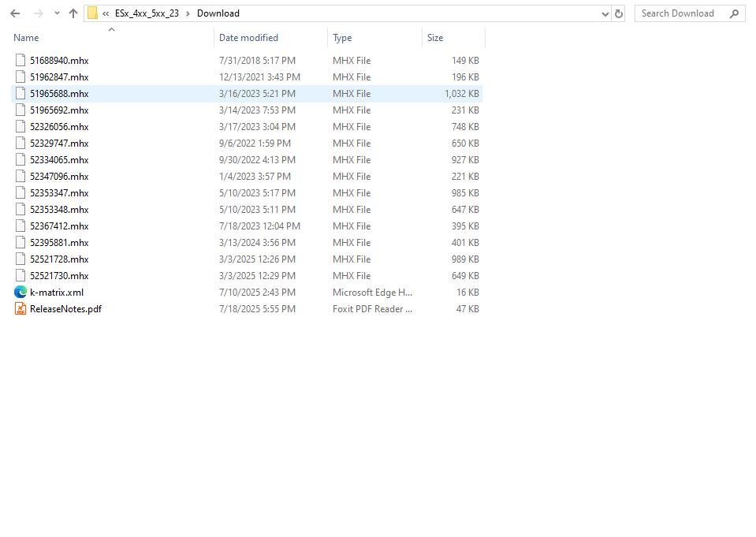Expand the chevron after ESx_4xx_5xx_23
The image size is (756, 537).
coord(188,13)
